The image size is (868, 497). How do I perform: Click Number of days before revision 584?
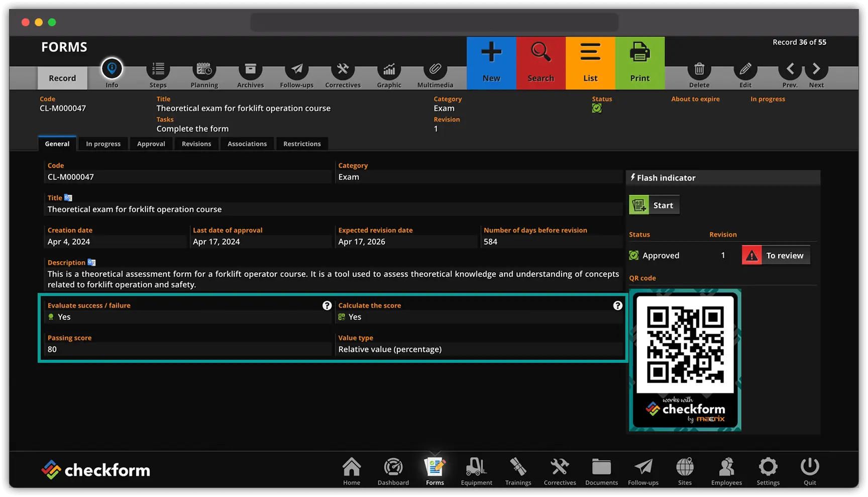(552, 242)
